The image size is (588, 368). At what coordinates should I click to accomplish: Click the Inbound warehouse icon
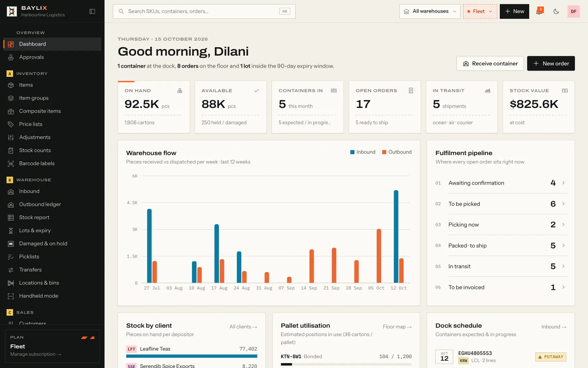coord(11,191)
